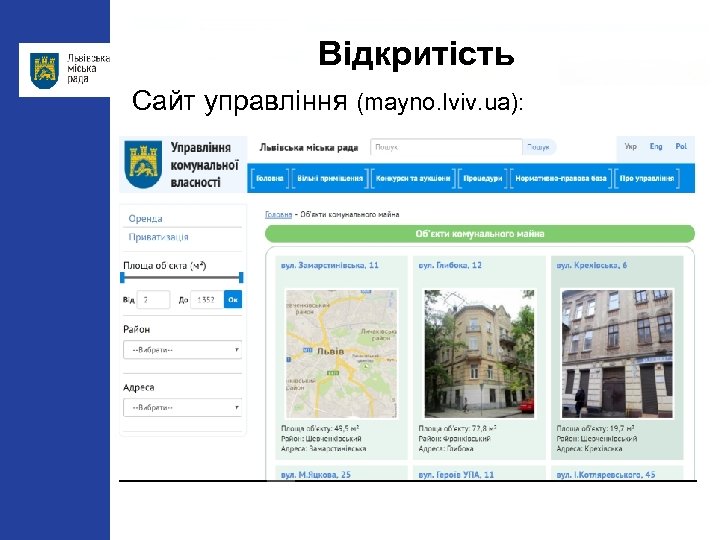
Task: Click the Площа об'єкта (м²) filter label
Action: tap(164, 265)
